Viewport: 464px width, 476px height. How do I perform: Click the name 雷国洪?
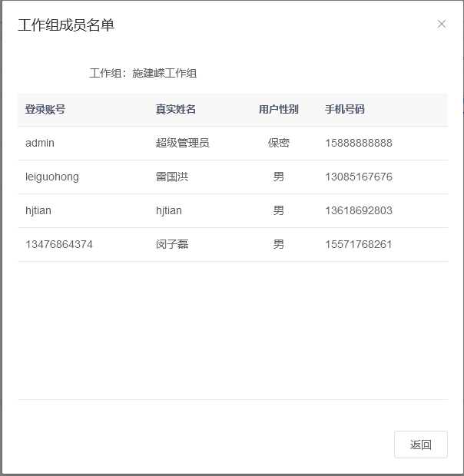pyautogui.click(x=172, y=177)
